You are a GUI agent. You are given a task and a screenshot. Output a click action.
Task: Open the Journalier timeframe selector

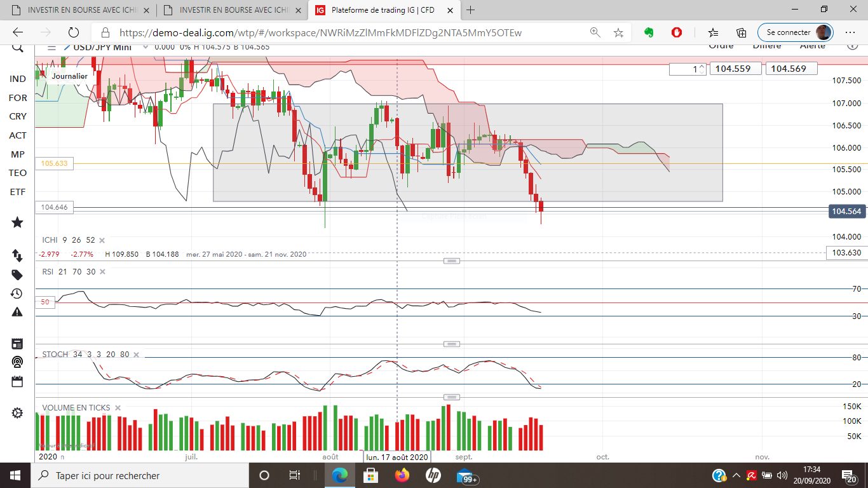[70, 76]
